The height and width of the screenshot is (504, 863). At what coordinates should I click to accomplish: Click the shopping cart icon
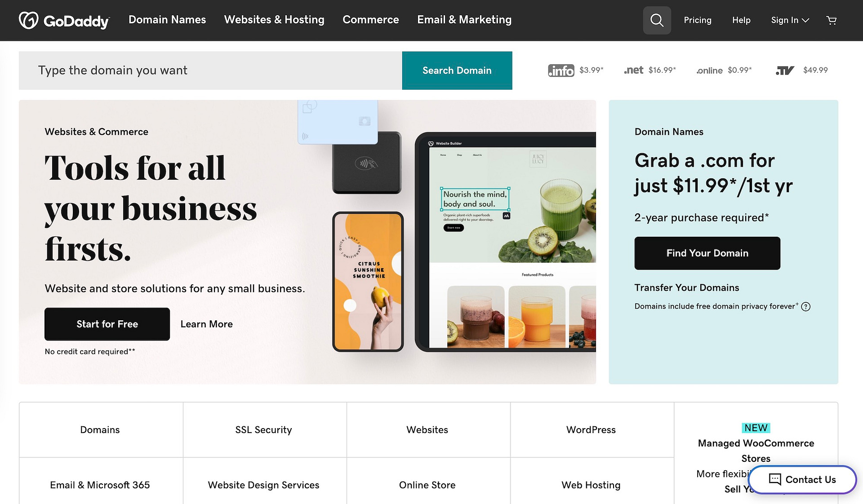pyautogui.click(x=832, y=20)
